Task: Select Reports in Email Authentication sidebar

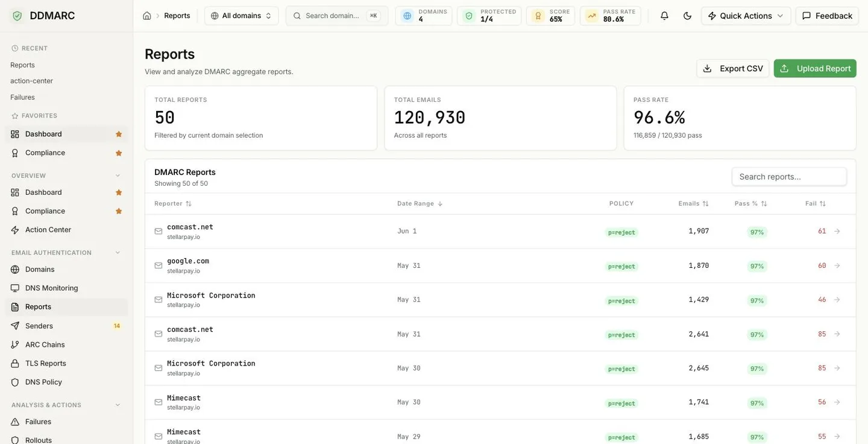Action: point(66,307)
